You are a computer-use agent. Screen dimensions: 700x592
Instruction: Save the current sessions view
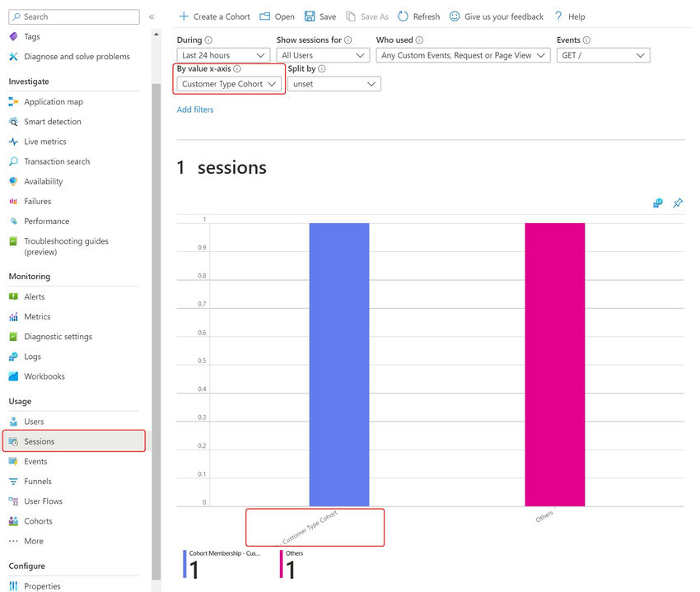[320, 17]
